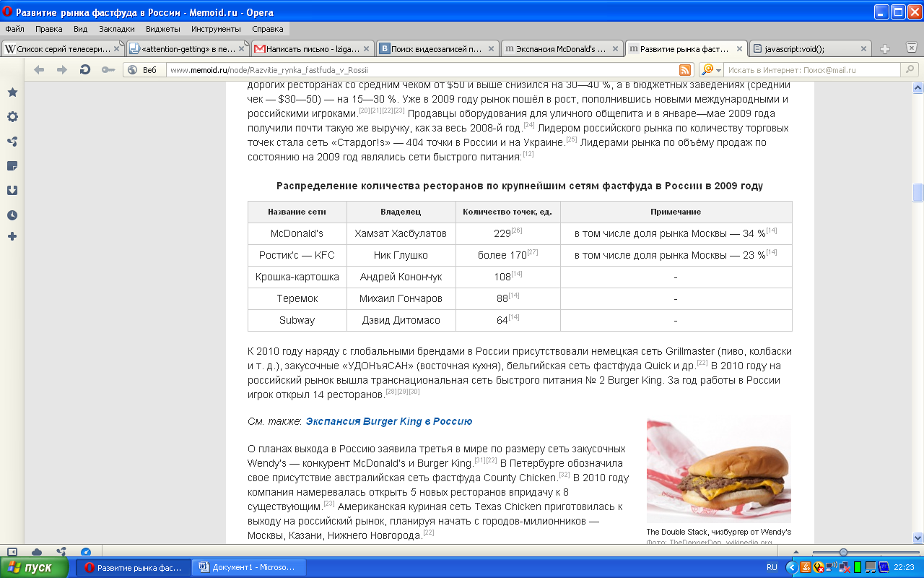This screenshot has height=578, width=924.
Task: Open the Закладки menu
Action: 117,29
